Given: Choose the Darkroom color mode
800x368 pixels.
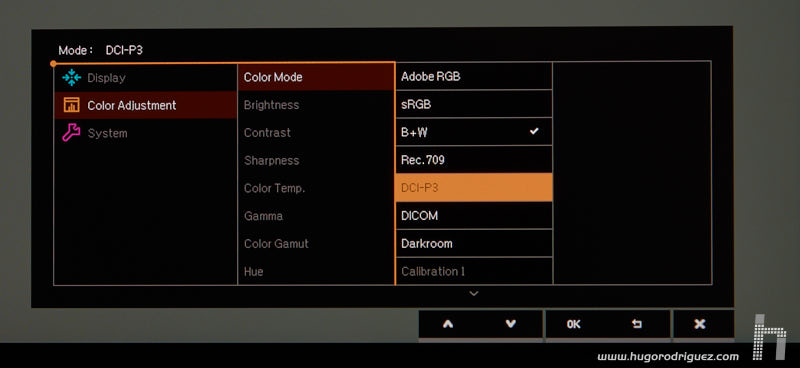Looking at the screenshot, I should (473, 243).
